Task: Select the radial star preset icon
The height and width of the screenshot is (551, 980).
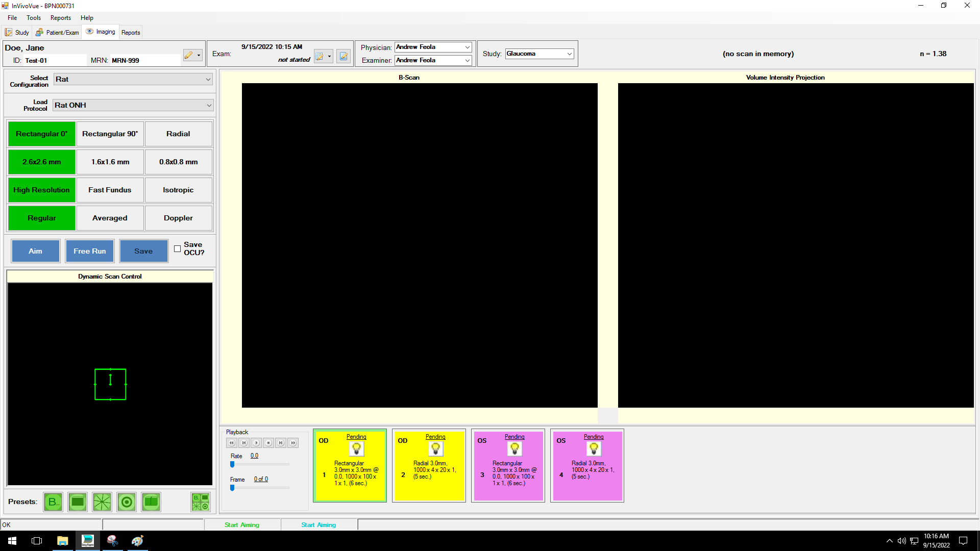Action: [102, 502]
